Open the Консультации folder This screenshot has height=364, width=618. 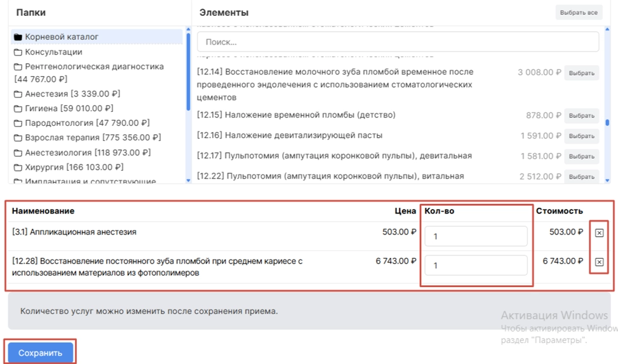(53, 52)
